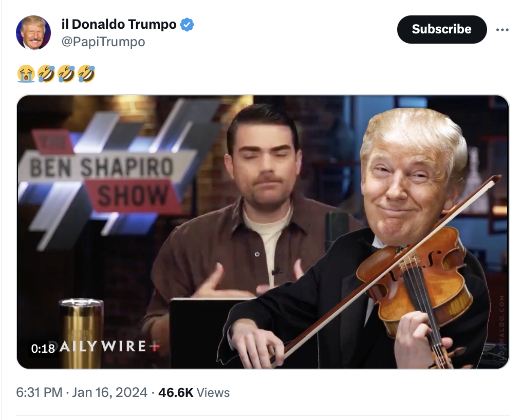Play the embedded video
The width and height of the screenshot is (522, 420).
[x=263, y=232]
